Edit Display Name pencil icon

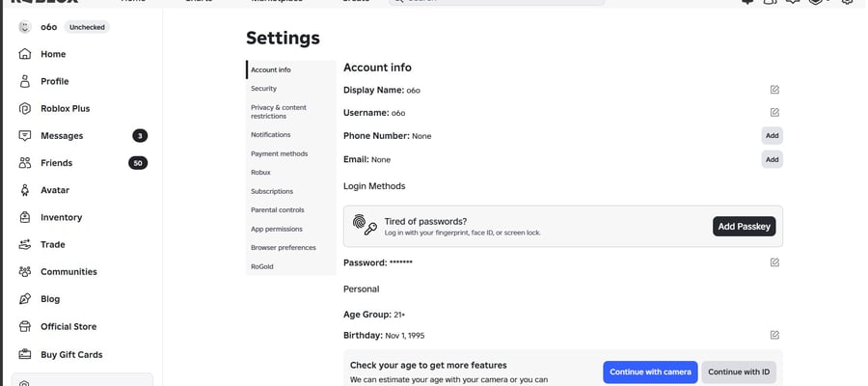(x=774, y=90)
